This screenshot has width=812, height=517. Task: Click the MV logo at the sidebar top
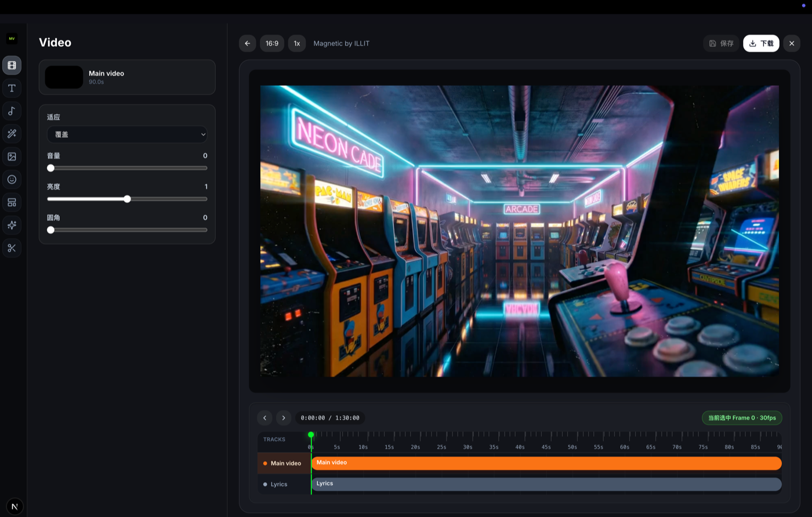pyautogui.click(x=12, y=39)
